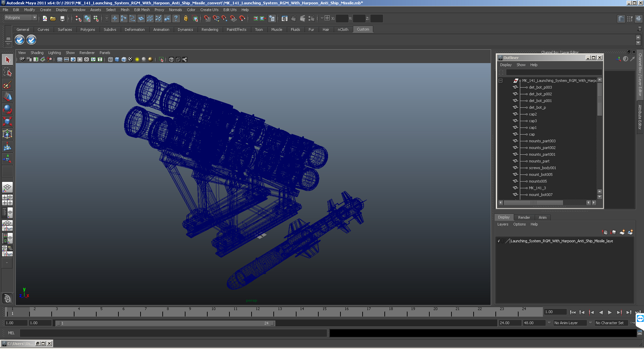Select det_bot_p003 in the Outliner
The height and width of the screenshot is (349, 644).
point(540,87)
